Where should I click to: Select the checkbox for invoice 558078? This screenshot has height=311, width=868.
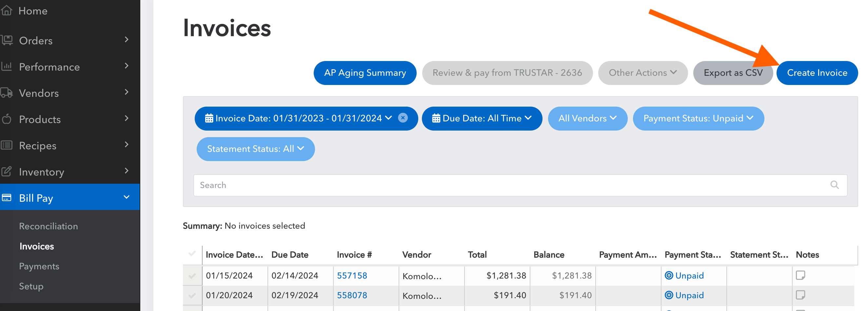pos(192,296)
